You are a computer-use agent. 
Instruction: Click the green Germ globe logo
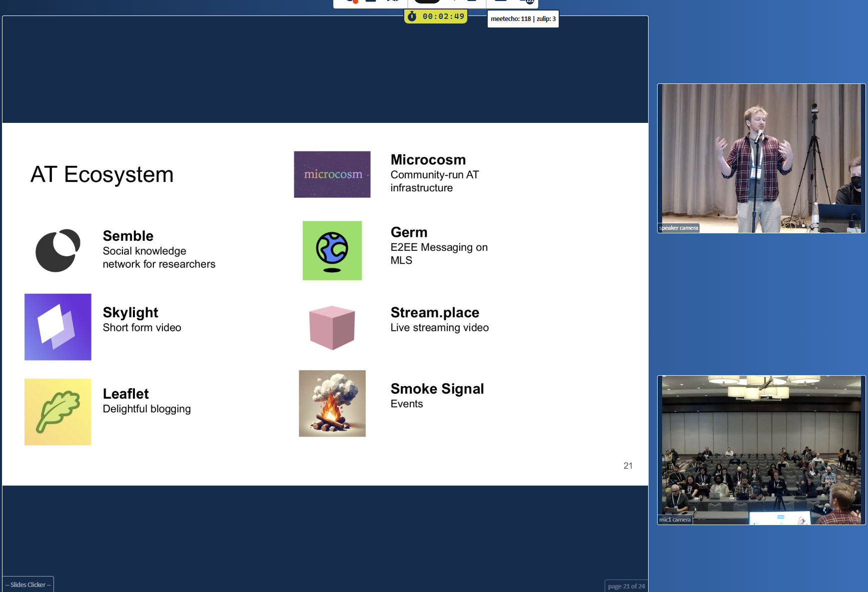click(x=332, y=250)
